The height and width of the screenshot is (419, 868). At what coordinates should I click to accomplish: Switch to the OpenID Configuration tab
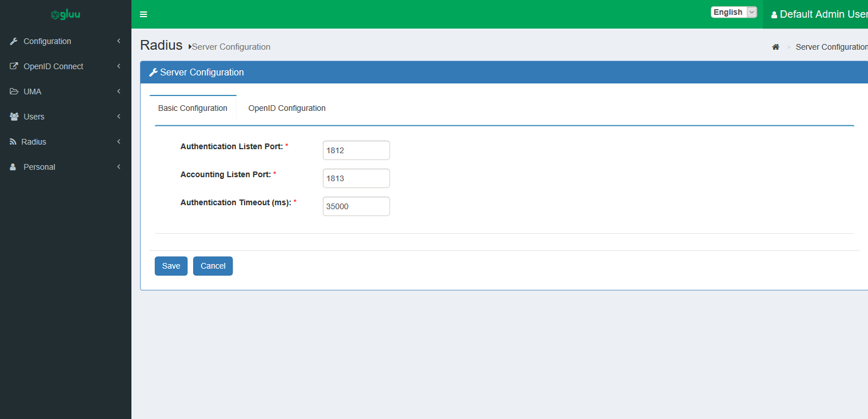click(x=286, y=108)
